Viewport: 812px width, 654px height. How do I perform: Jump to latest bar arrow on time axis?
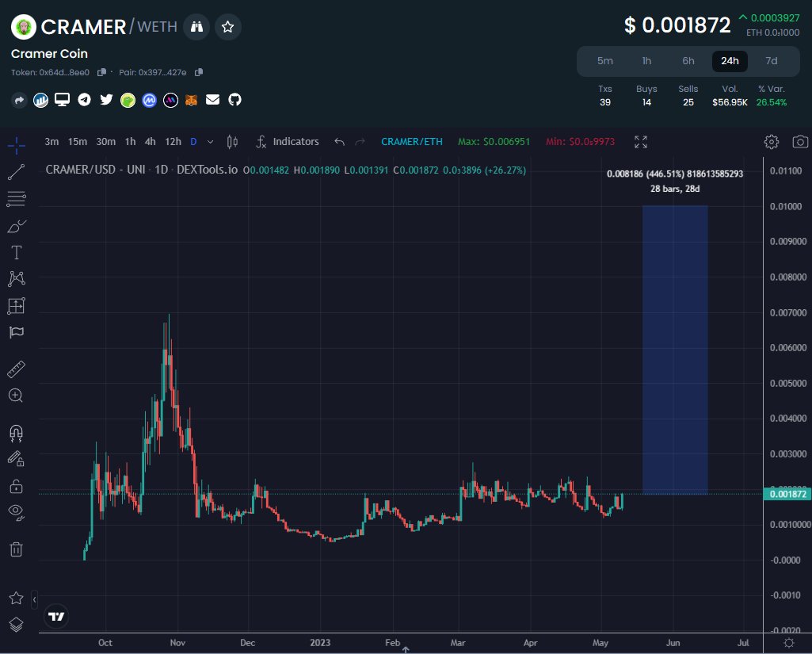[406, 649]
